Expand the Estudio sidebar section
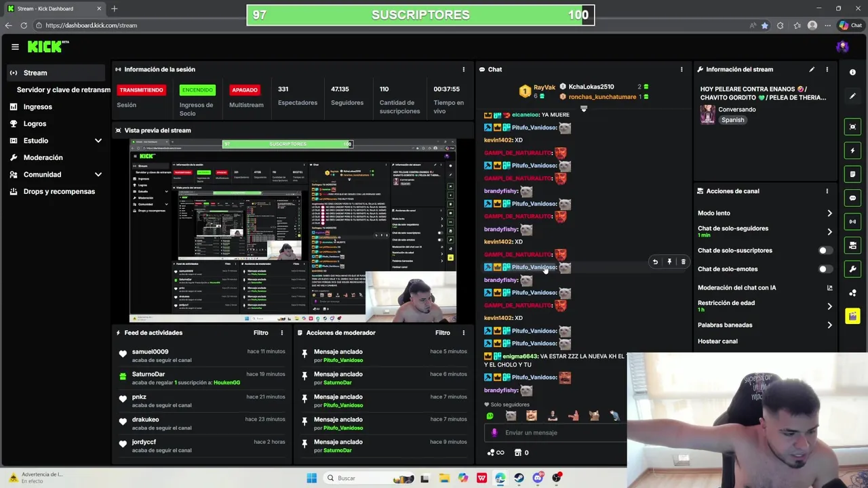This screenshot has height=488, width=868. click(x=98, y=140)
